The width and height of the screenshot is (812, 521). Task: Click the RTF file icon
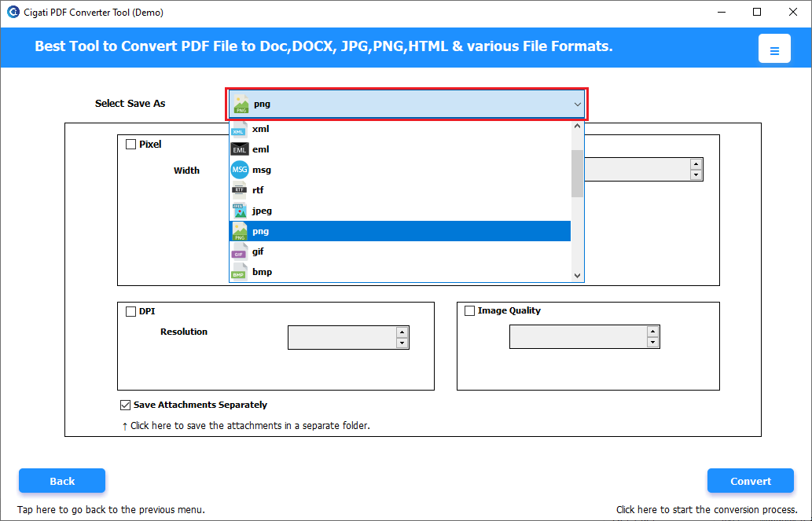(x=239, y=190)
